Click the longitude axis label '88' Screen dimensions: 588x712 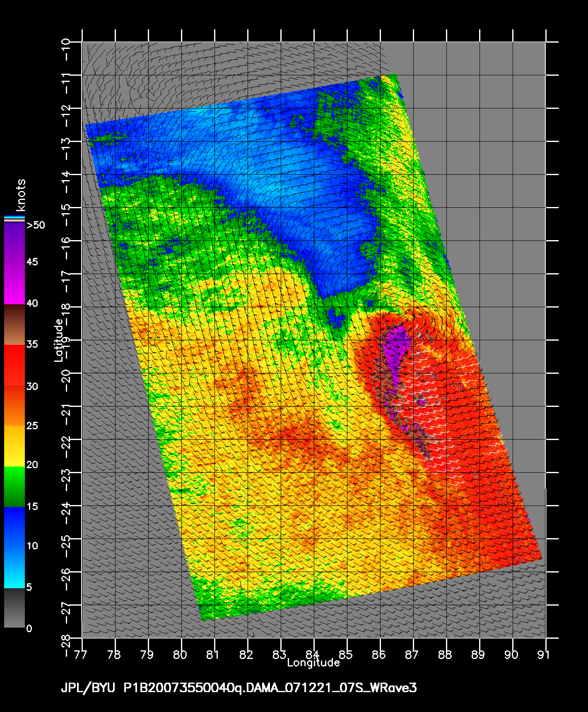coord(445,655)
